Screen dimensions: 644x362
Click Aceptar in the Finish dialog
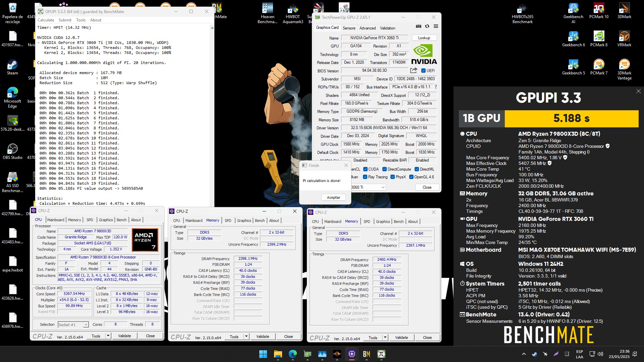pyautogui.click(x=333, y=197)
